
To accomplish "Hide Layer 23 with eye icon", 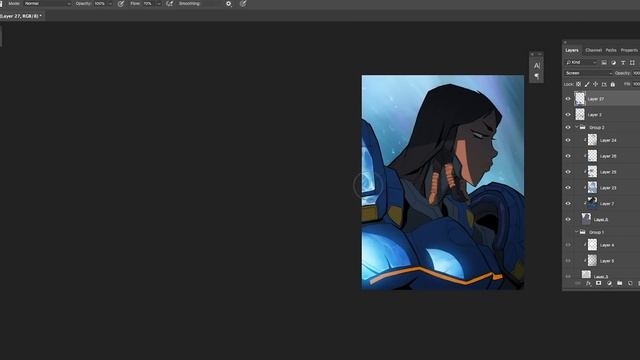I will (568, 188).
